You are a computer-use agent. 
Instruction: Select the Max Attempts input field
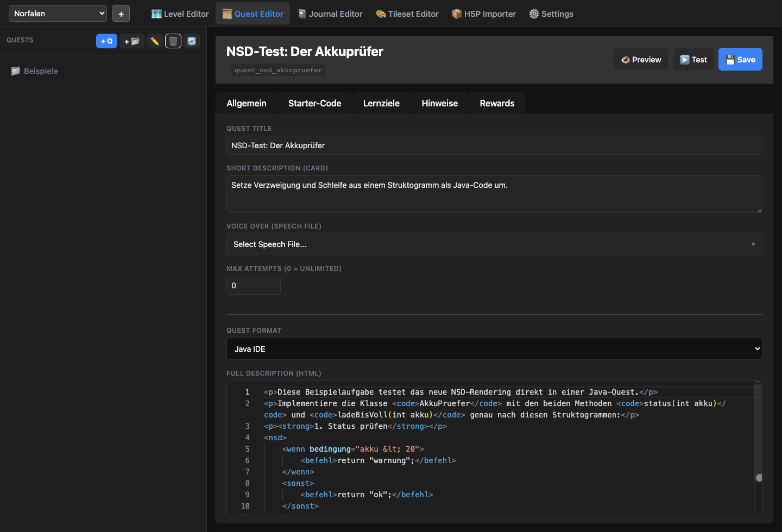click(x=253, y=285)
